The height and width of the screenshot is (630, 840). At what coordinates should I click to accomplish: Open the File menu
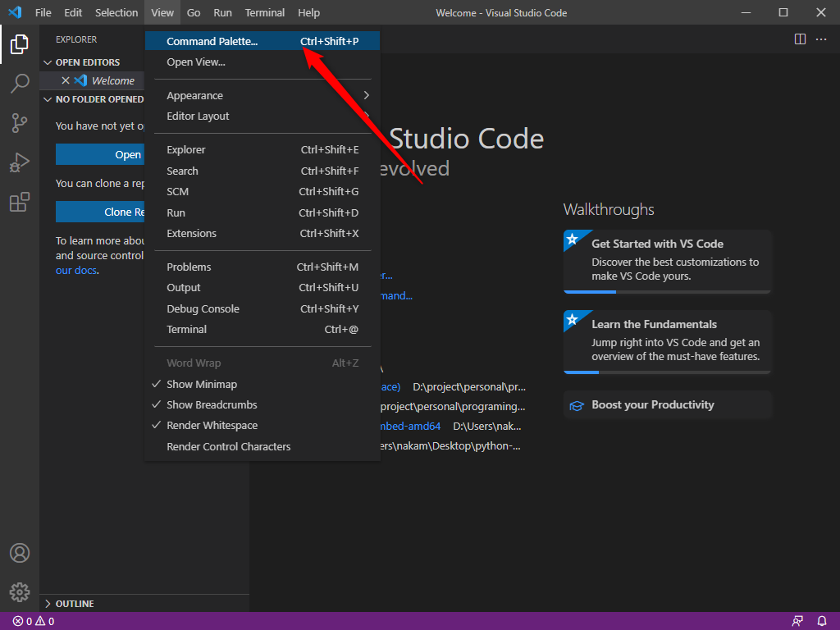43,12
